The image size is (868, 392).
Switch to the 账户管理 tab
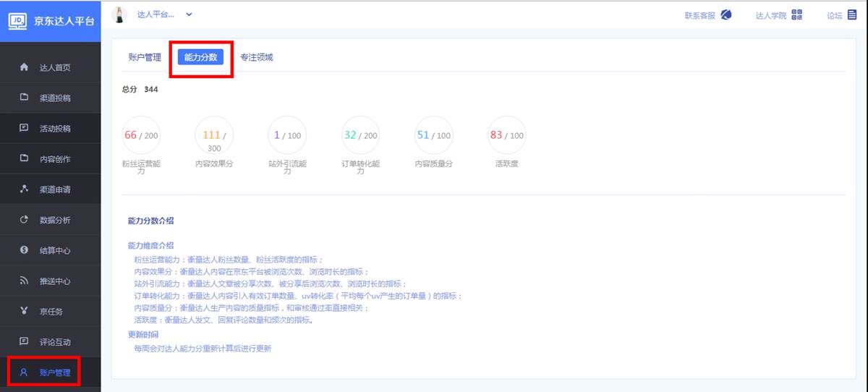pyautogui.click(x=145, y=57)
